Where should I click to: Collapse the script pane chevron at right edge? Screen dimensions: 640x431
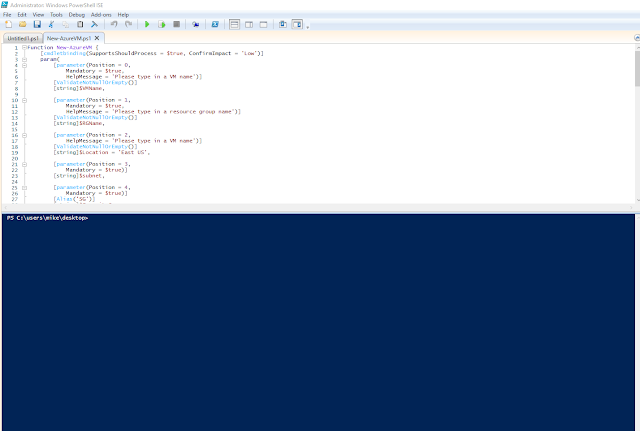(x=637, y=38)
